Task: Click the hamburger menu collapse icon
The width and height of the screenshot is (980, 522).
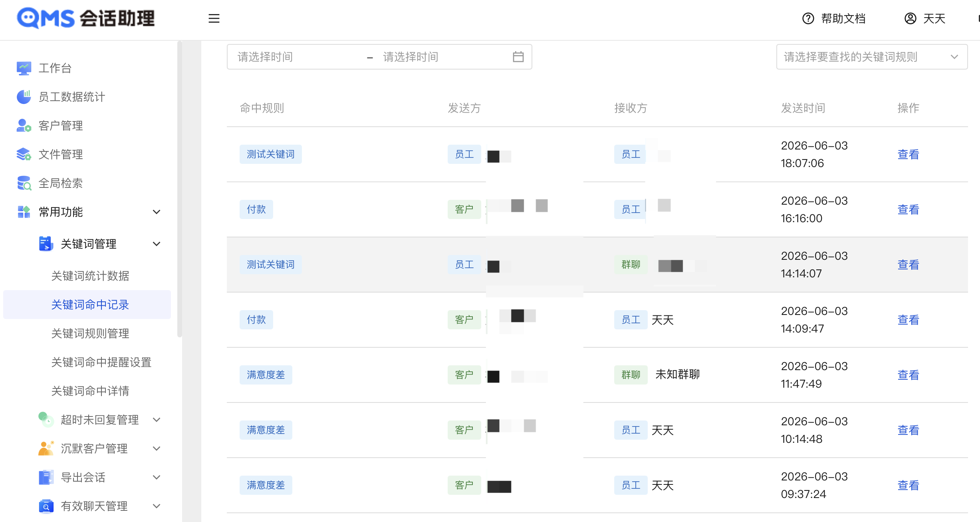Action: click(214, 18)
